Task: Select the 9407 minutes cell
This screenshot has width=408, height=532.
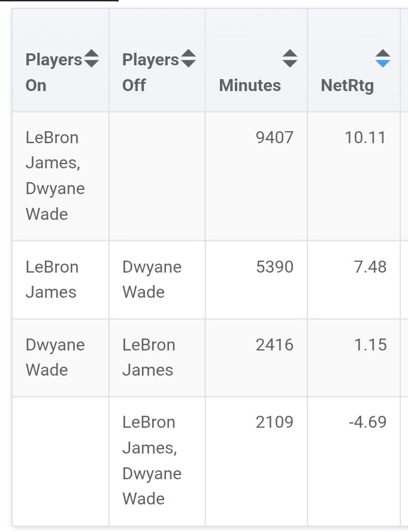Action: pos(274,138)
